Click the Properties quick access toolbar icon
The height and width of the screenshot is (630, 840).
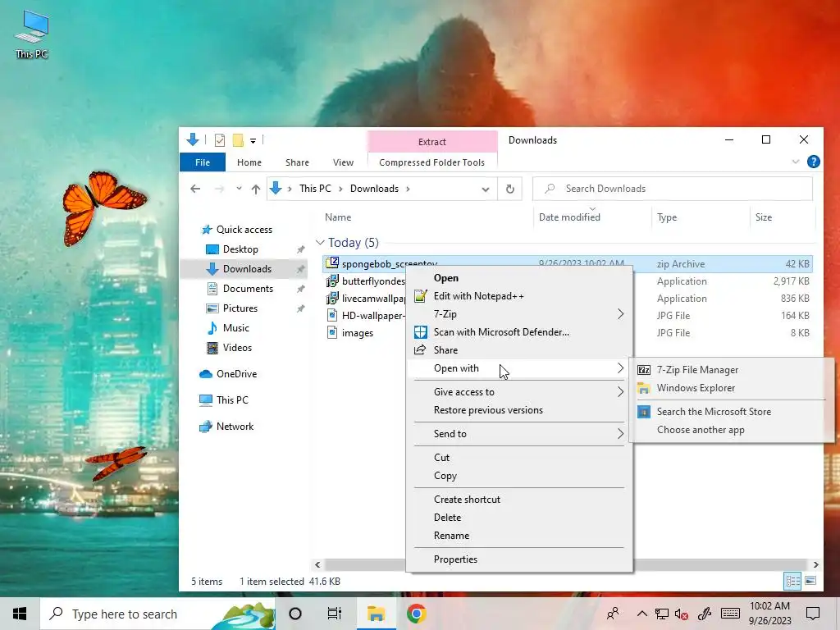[x=220, y=140]
